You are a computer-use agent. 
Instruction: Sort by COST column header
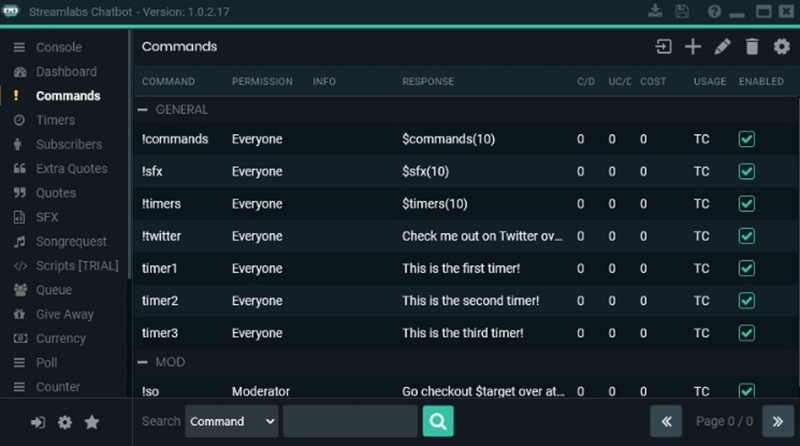coord(653,82)
